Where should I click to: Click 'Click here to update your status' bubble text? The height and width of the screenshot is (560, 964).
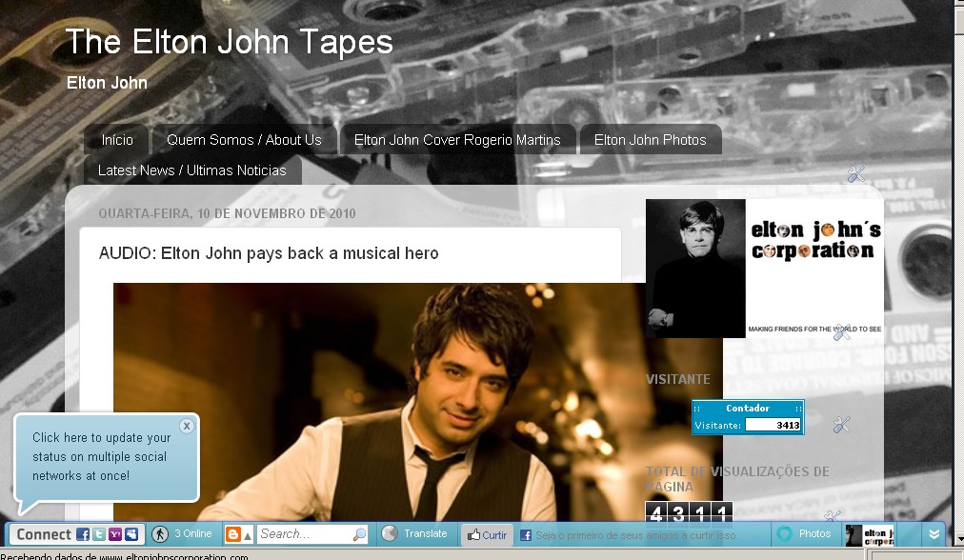(x=101, y=456)
